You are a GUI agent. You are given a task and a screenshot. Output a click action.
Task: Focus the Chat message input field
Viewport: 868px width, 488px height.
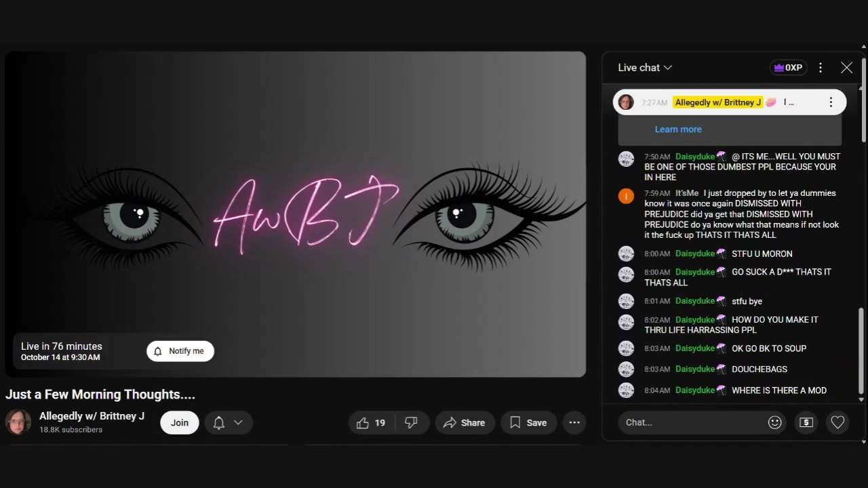692,422
